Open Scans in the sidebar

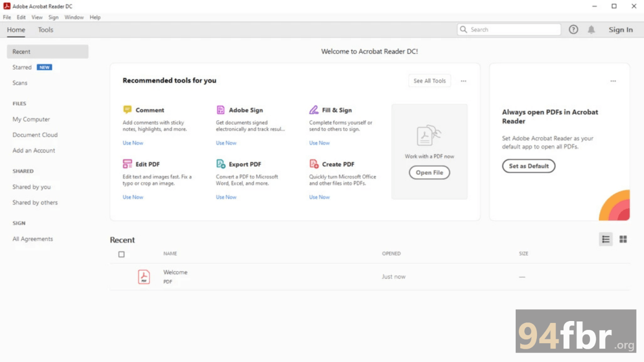(20, 83)
